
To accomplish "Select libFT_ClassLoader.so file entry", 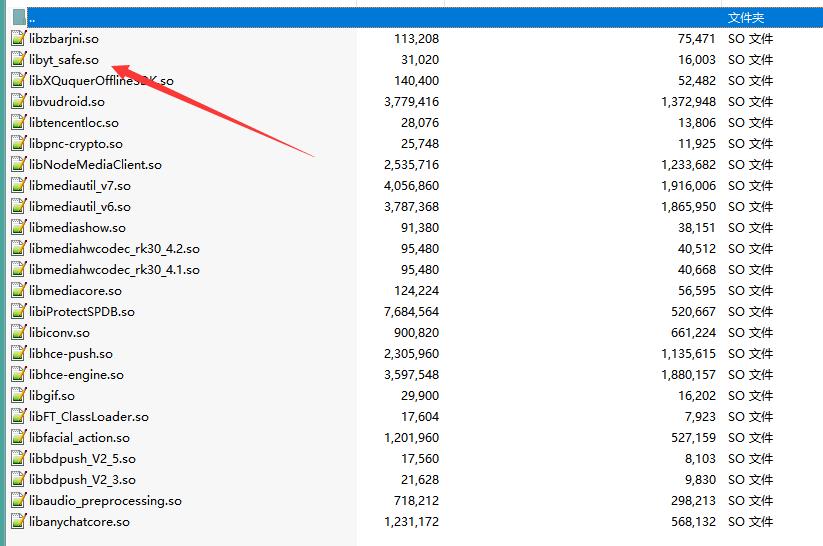I will 89,417.
